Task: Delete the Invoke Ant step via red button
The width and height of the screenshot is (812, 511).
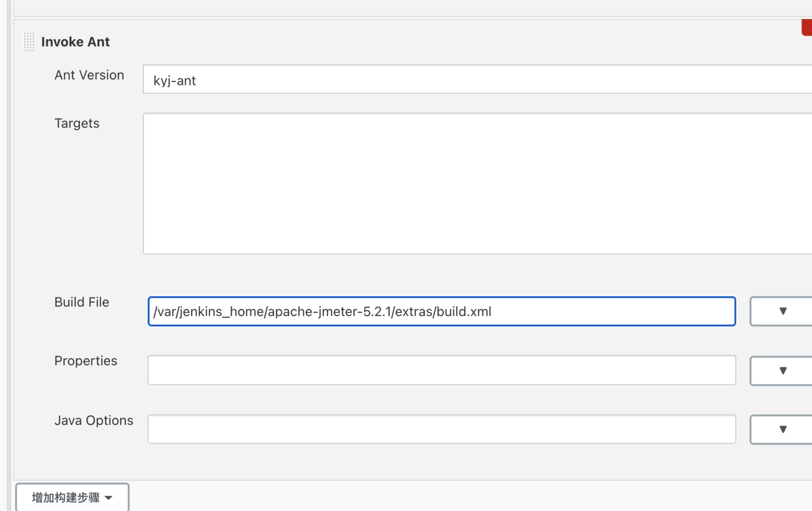Action: tap(807, 27)
